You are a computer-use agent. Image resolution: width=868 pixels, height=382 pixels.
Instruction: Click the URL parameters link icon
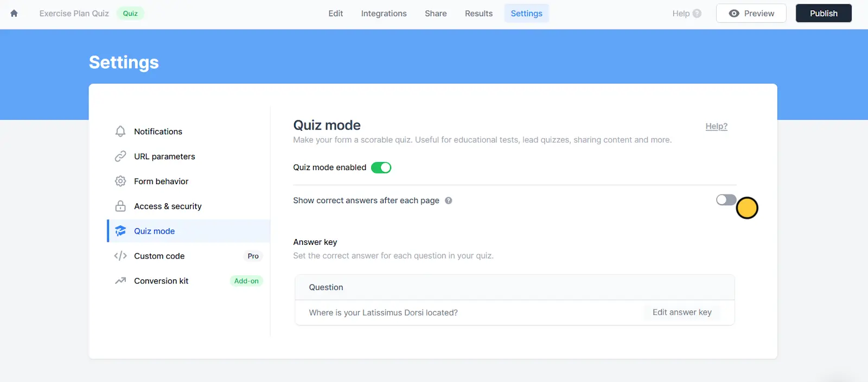coord(120,157)
